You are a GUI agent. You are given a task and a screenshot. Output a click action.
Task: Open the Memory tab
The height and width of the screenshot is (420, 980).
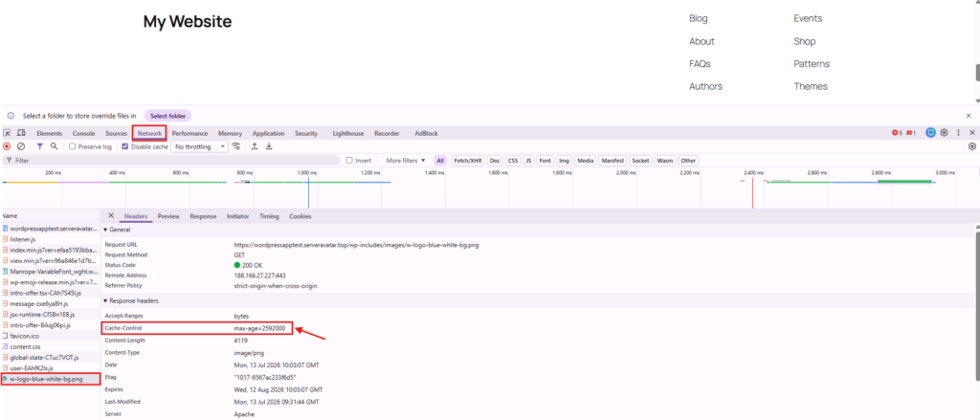pyautogui.click(x=230, y=133)
